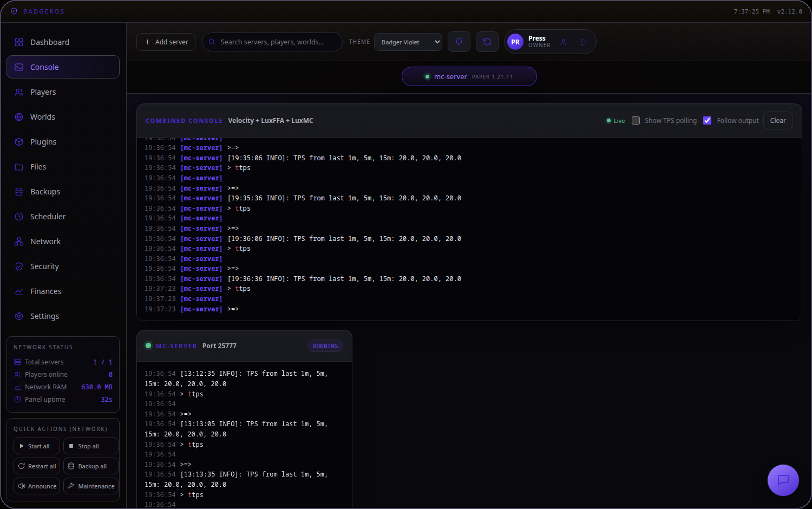This screenshot has height=509, width=812.
Task: Click the PR avatar circle
Action: click(x=515, y=42)
